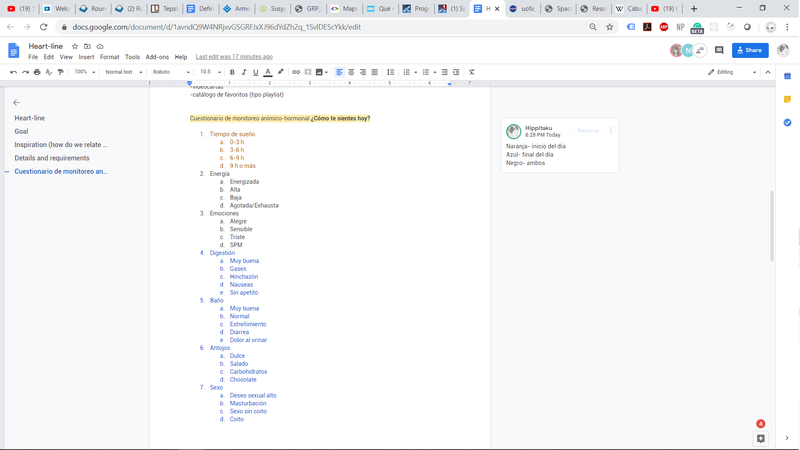The image size is (800, 450).
Task: Open the Insert menu
Action: (87, 57)
